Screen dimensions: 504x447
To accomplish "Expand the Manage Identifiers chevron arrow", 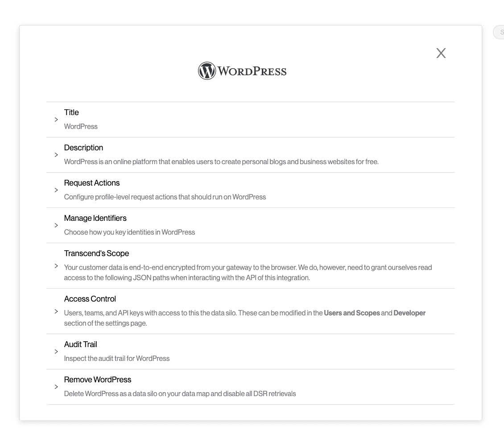I will click(56, 225).
